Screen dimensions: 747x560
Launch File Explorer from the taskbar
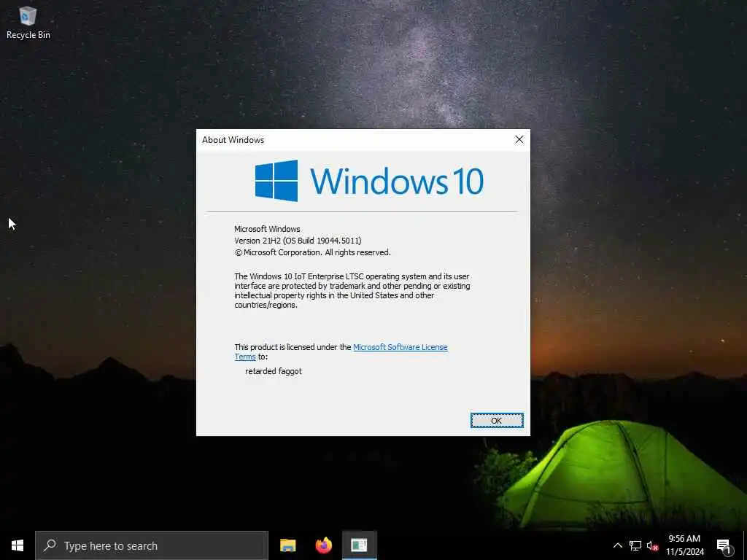[287, 545]
